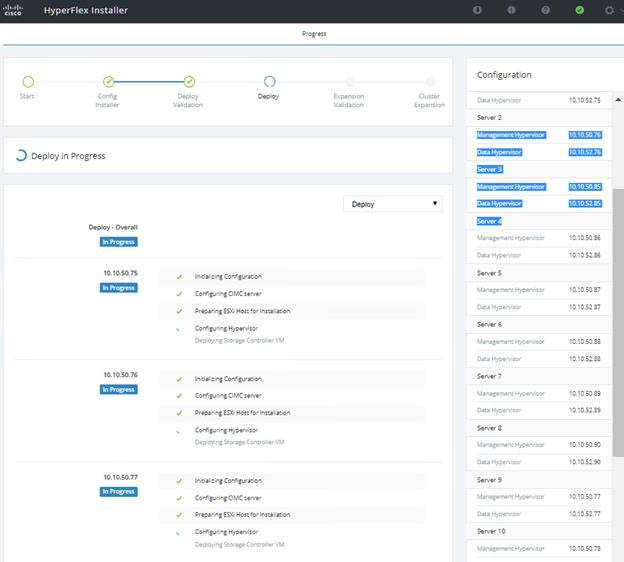Click checkmark beside Preparing ESXi Host for 10.10.50.76
This screenshot has height=562, width=624.
[179, 413]
